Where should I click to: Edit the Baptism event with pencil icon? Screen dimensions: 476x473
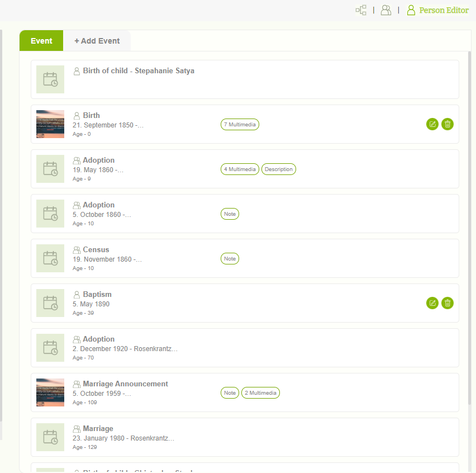pyautogui.click(x=432, y=303)
